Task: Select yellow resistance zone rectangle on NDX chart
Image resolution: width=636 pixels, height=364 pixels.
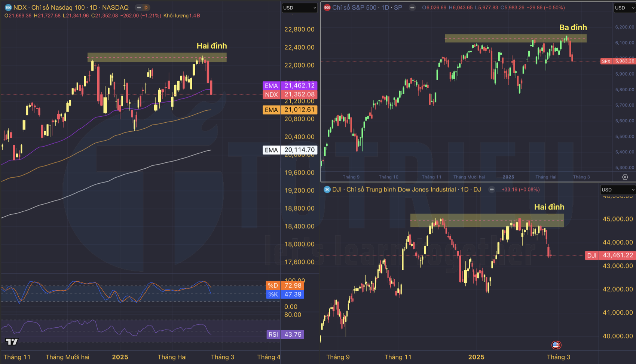Action: 157,57
